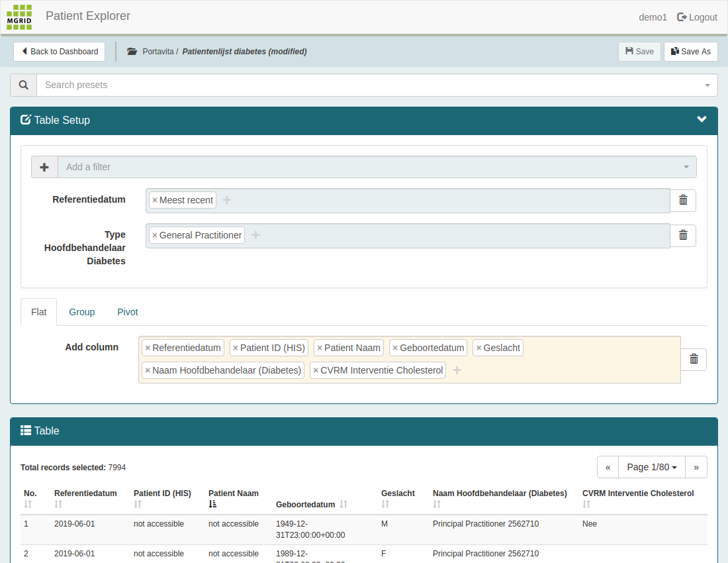Click the trash icon to clear all columns
The image size is (728, 563).
pyautogui.click(x=694, y=359)
